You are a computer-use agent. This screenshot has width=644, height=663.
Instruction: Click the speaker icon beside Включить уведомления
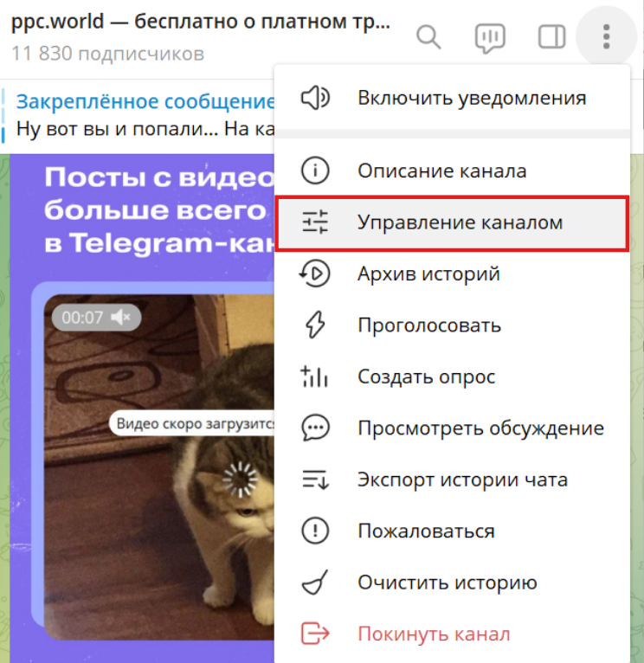315,98
